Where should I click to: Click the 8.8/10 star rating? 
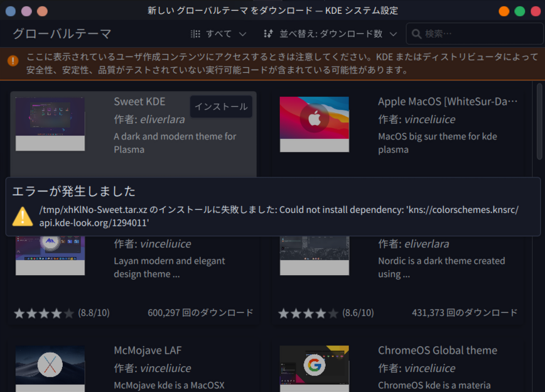tap(62, 313)
